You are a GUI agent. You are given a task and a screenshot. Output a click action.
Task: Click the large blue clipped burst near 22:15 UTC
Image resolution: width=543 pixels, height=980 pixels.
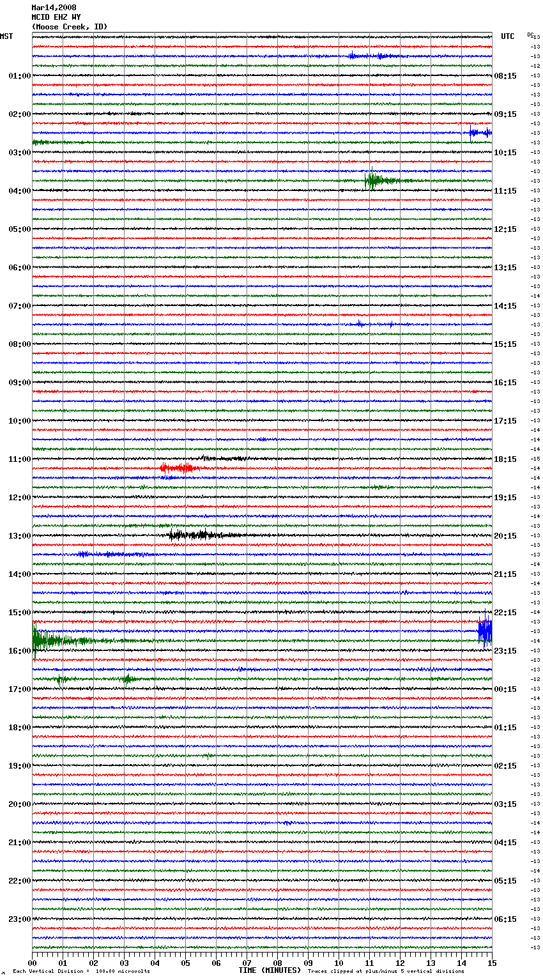pos(485,631)
